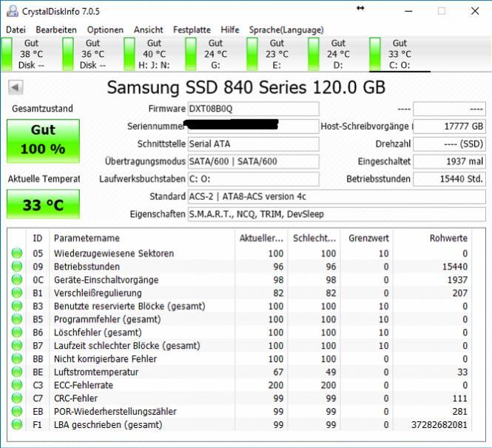Select disk tab for drives C: O:
Screen dimensions: 492x448
pyautogui.click(x=400, y=54)
